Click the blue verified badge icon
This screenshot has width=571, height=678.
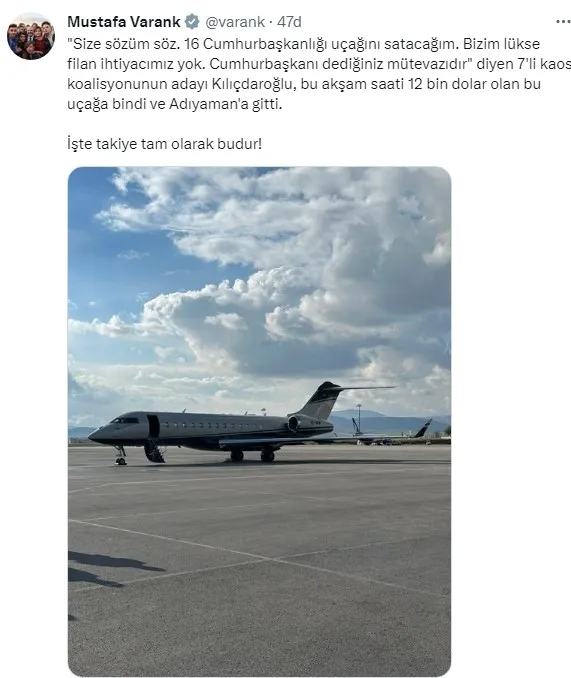coord(192,22)
